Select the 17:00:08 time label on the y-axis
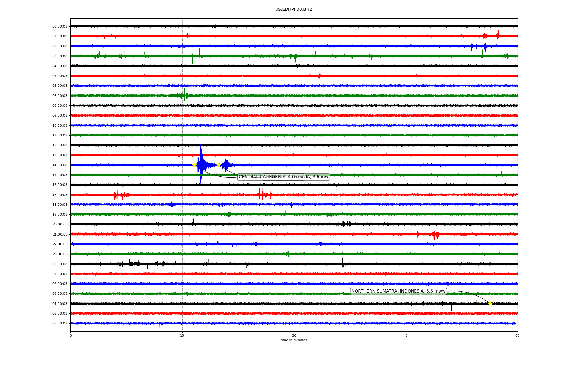The height and width of the screenshot is (368, 588). pos(60,195)
